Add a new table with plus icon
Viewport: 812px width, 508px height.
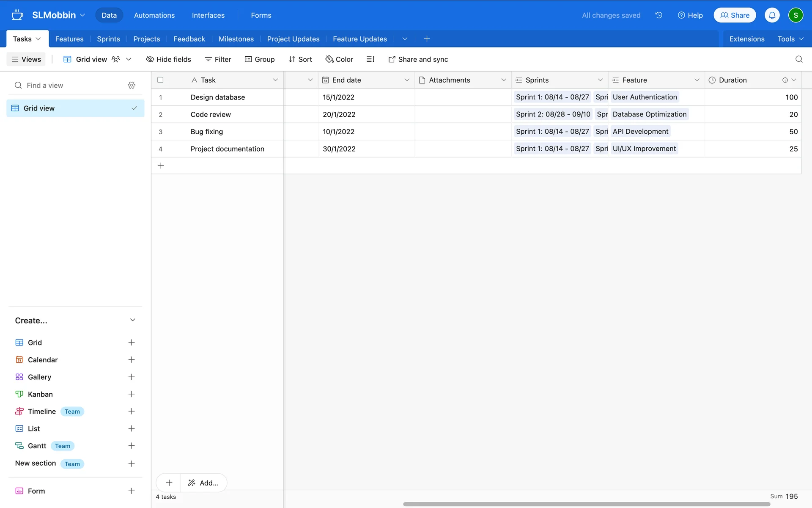pyautogui.click(x=427, y=39)
